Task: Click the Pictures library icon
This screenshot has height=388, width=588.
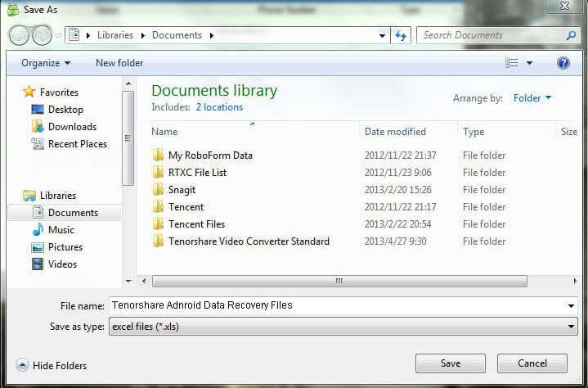Action: [x=38, y=247]
